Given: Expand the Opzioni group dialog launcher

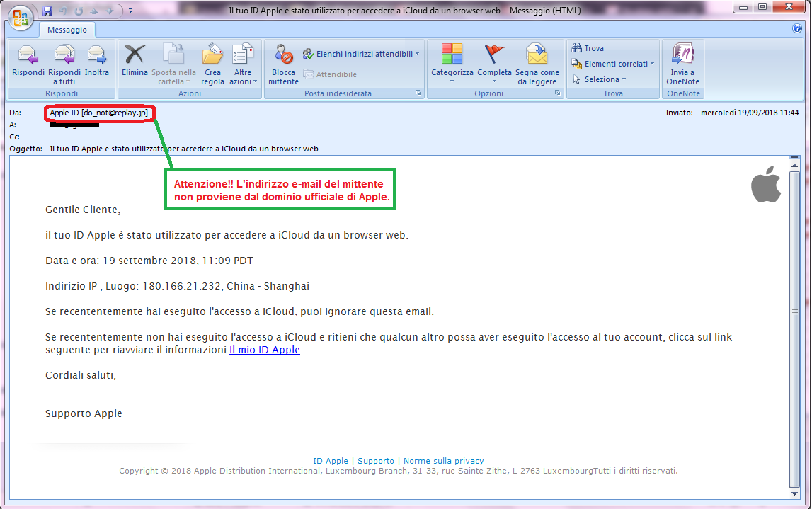Looking at the screenshot, I should pyautogui.click(x=558, y=93).
